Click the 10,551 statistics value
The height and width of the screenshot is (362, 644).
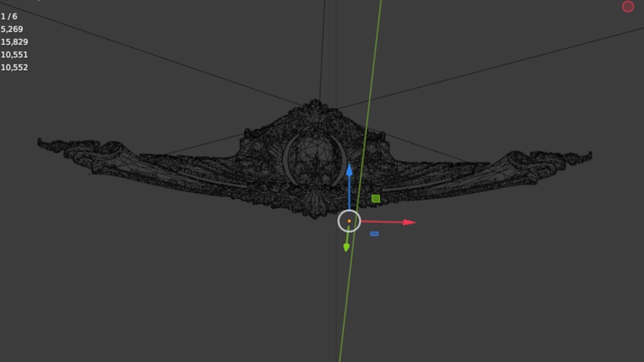click(x=14, y=55)
